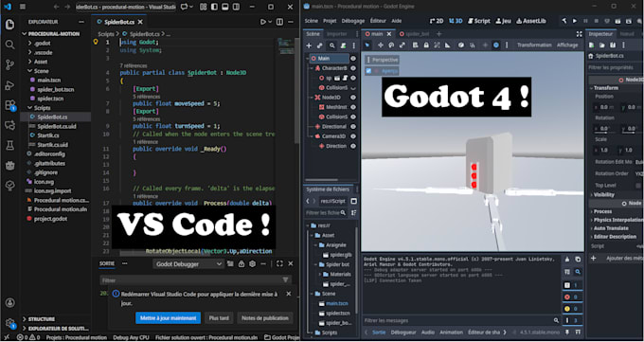Toggle visibility of MeshInst node
Screen dimensions: 644x342
pyautogui.click(x=353, y=107)
